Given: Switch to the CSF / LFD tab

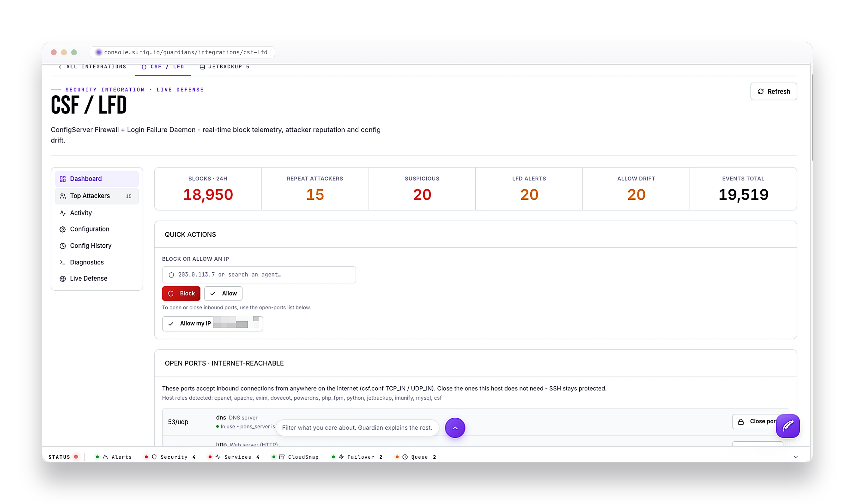Looking at the screenshot, I should point(163,67).
